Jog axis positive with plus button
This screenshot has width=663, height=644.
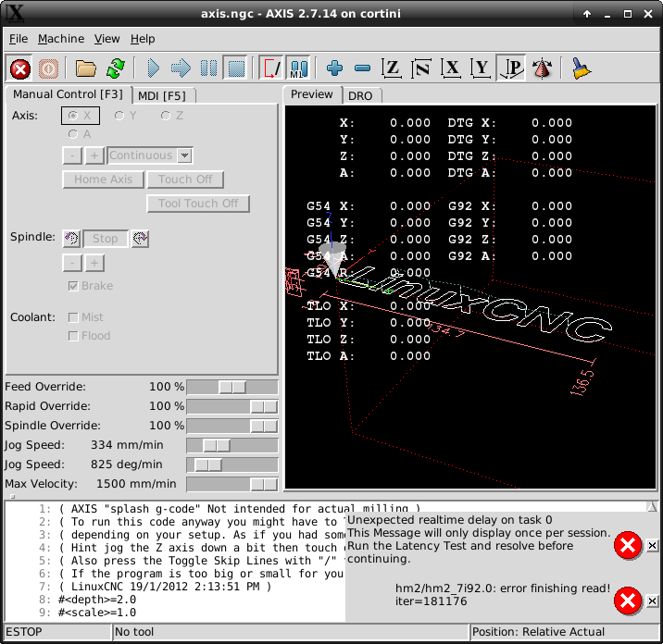tap(94, 155)
